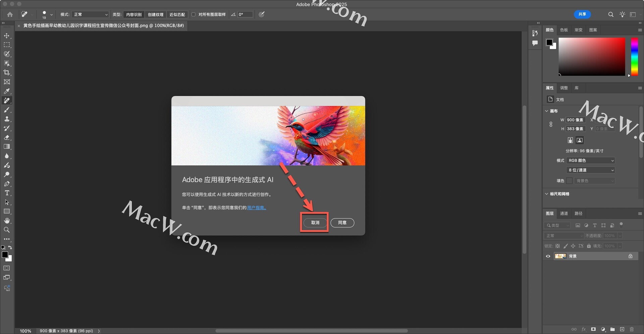This screenshot has width=644, height=334.
Task: Switch to the 通道 tab
Action: (564, 213)
